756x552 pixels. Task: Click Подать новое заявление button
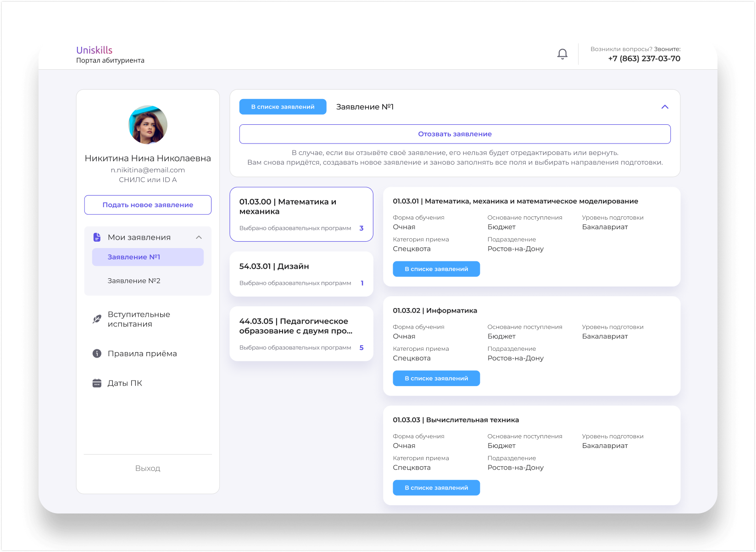148,205
